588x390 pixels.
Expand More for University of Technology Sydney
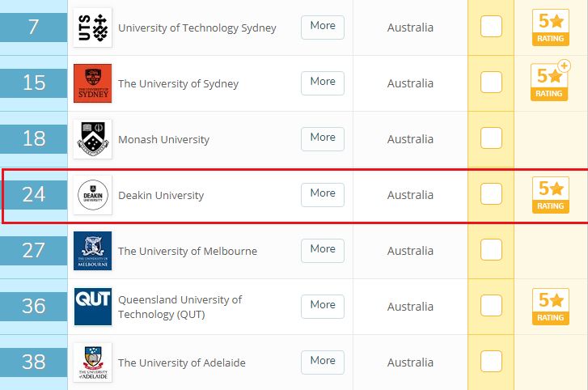point(323,28)
